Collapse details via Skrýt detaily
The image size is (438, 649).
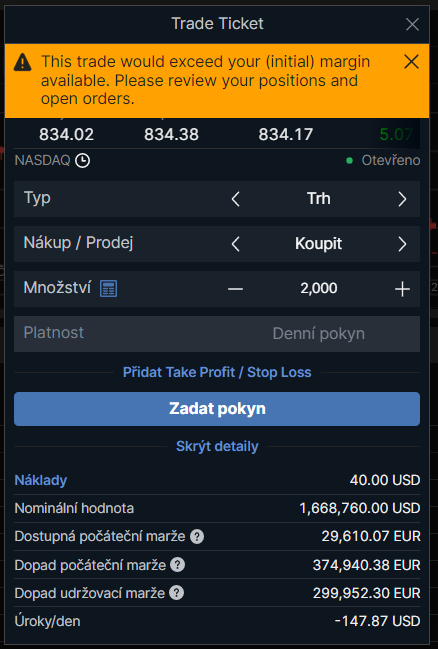217,446
